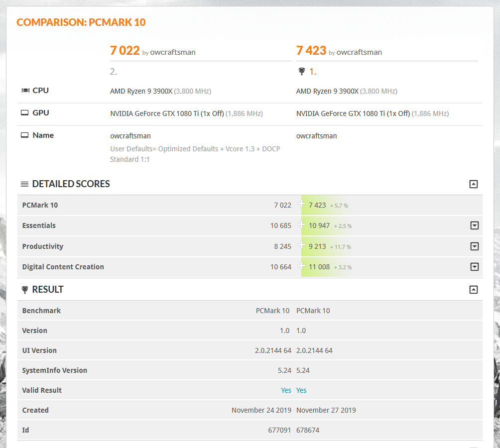Click the SystemInfo Version row label
Image resolution: width=500 pixels, height=448 pixels.
click(x=54, y=370)
